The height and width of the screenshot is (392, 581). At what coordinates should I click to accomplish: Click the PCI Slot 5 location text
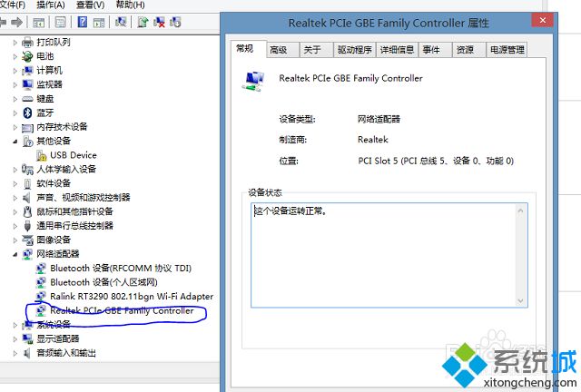tap(436, 162)
